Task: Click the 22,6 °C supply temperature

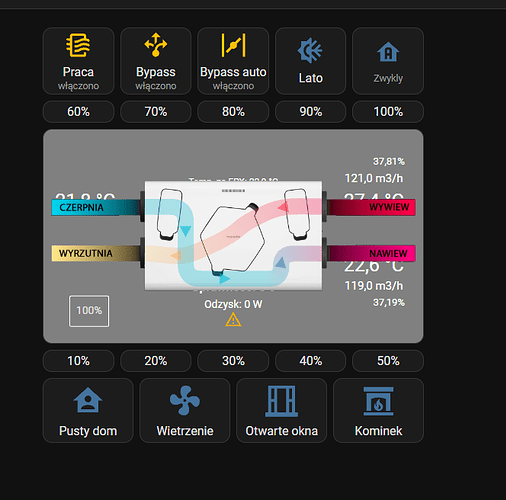Action: tap(374, 267)
